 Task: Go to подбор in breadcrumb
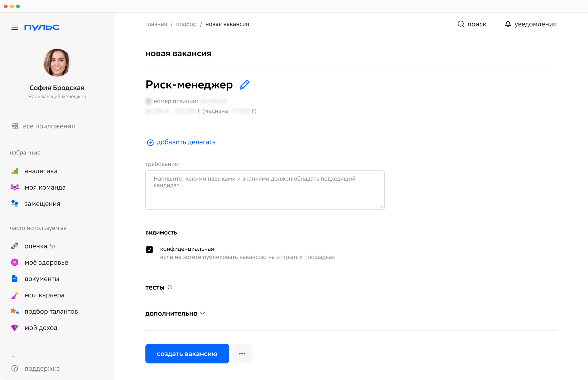pyautogui.click(x=186, y=24)
